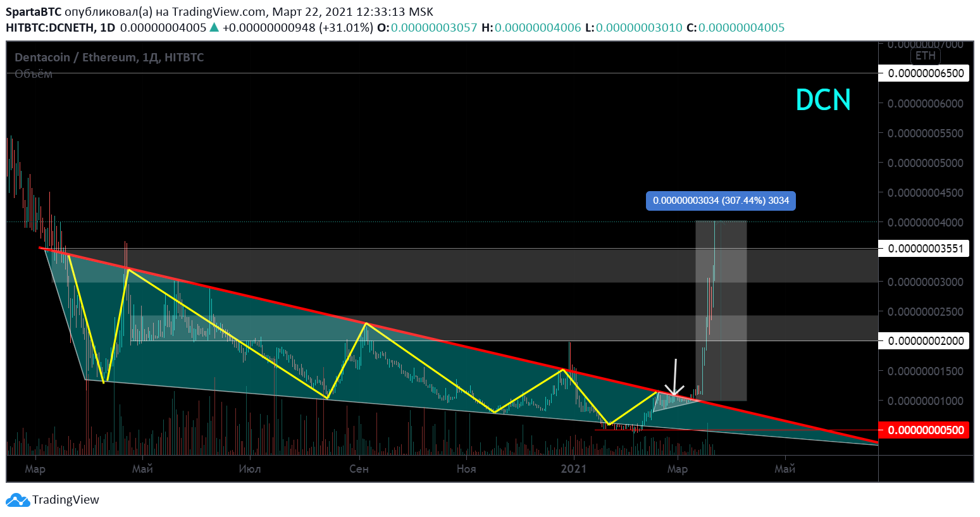Click the 0.00000004000 price axis value
This screenshot has height=517, width=980.
pos(926,223)
